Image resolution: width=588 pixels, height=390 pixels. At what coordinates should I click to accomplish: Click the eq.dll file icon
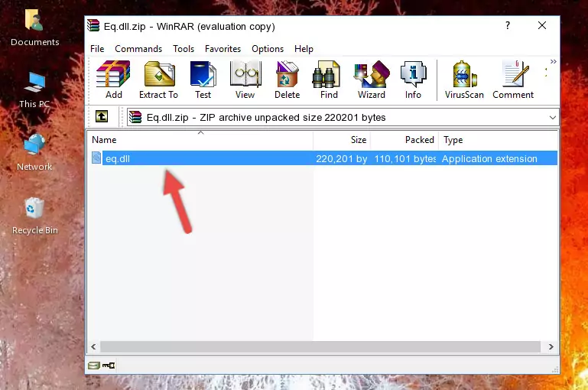pyautogui.click(x=96, y=158)
